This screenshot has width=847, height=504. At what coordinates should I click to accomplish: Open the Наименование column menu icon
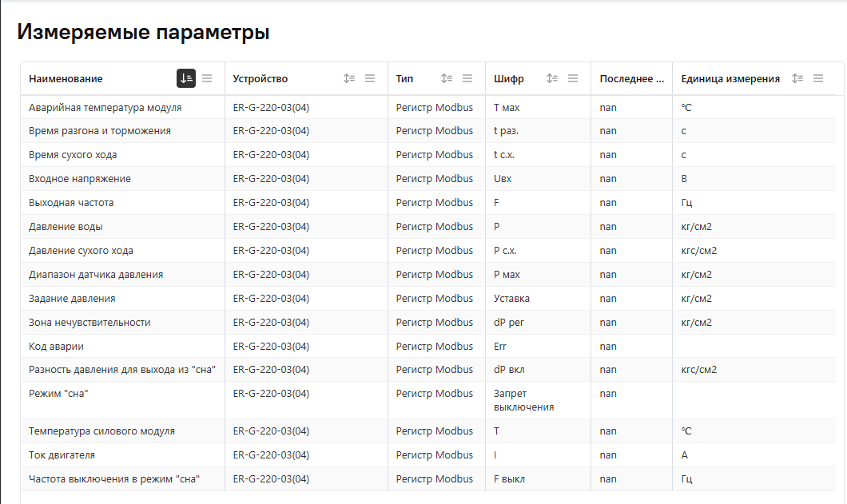207,78
